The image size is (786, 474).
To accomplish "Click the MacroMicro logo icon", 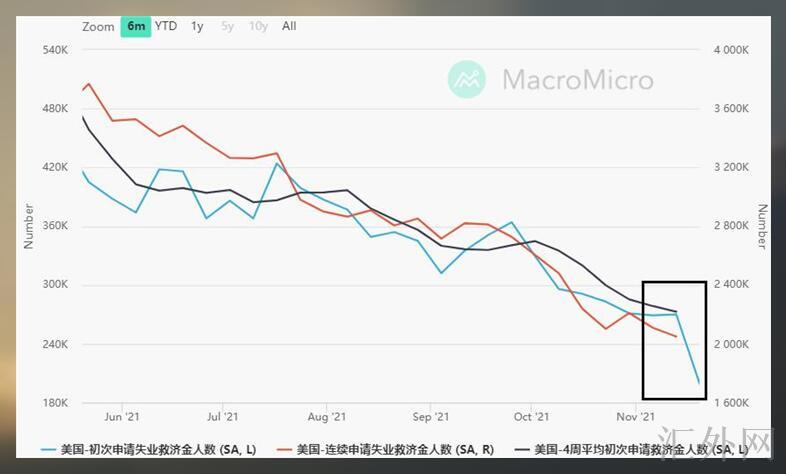I will 467,79.
